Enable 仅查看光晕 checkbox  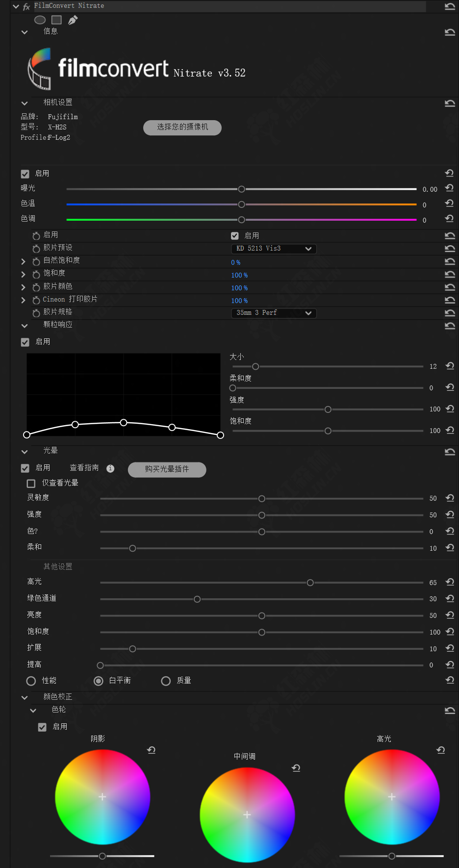coord(31,484)
